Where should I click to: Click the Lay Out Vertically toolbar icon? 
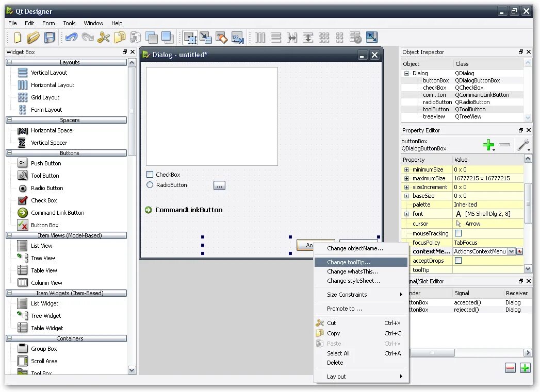point(276,37)
